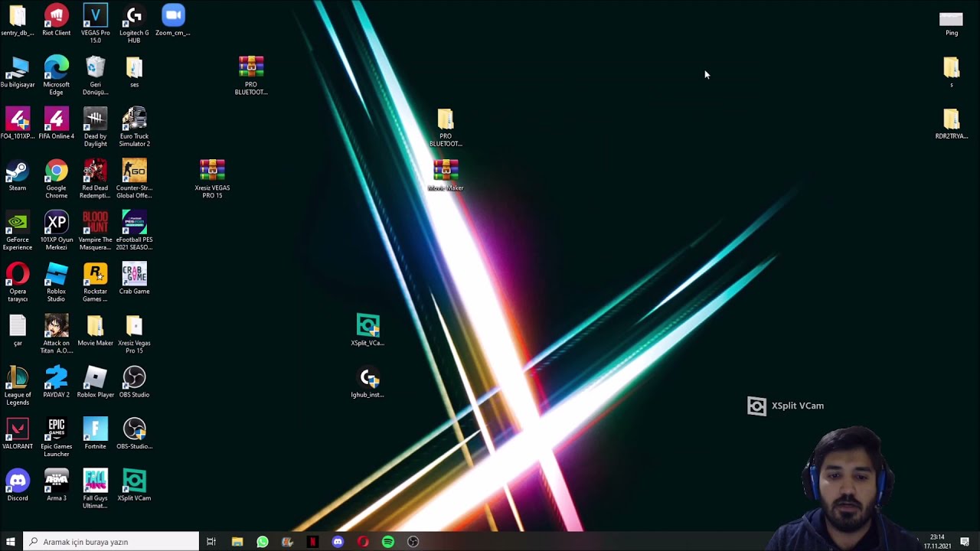Open the Windows Start menu
Viewport: 980px width, 551px height.
click(11, 542)
